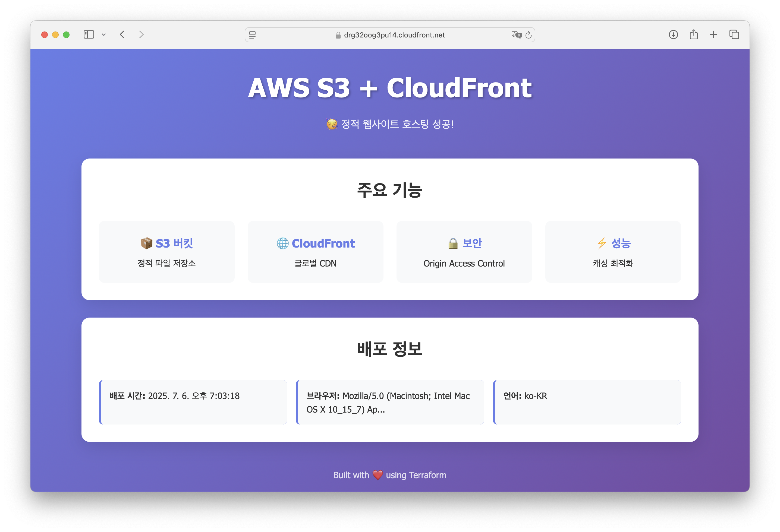Click the 배포 시간 info box
This screenshot has width=780, height=532.
coord(193,402)
